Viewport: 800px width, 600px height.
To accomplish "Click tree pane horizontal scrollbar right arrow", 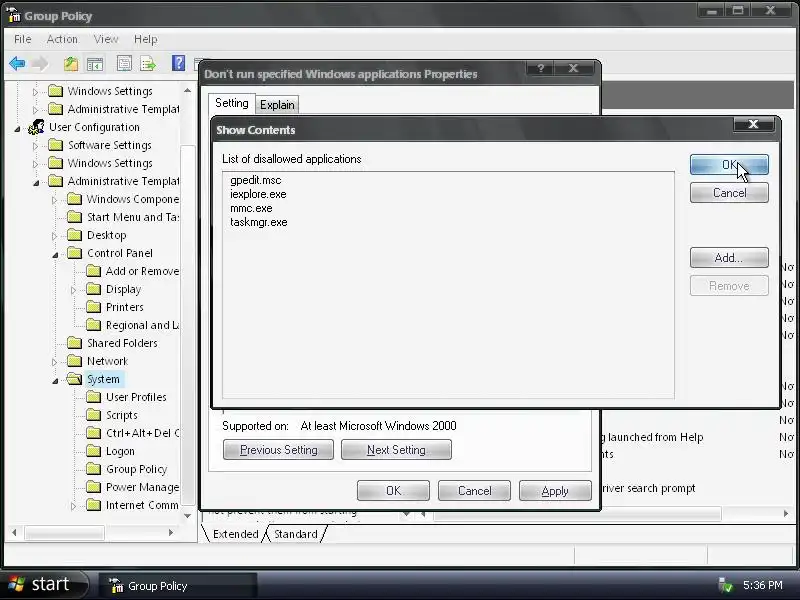I will pos(171,533).
